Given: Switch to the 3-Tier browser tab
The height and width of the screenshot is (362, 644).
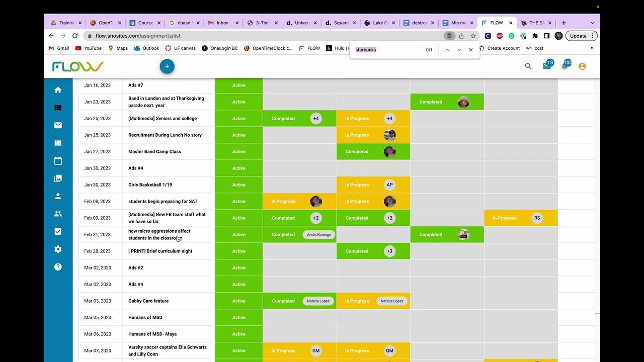Looking at the screenshot, I should point(262,23).
